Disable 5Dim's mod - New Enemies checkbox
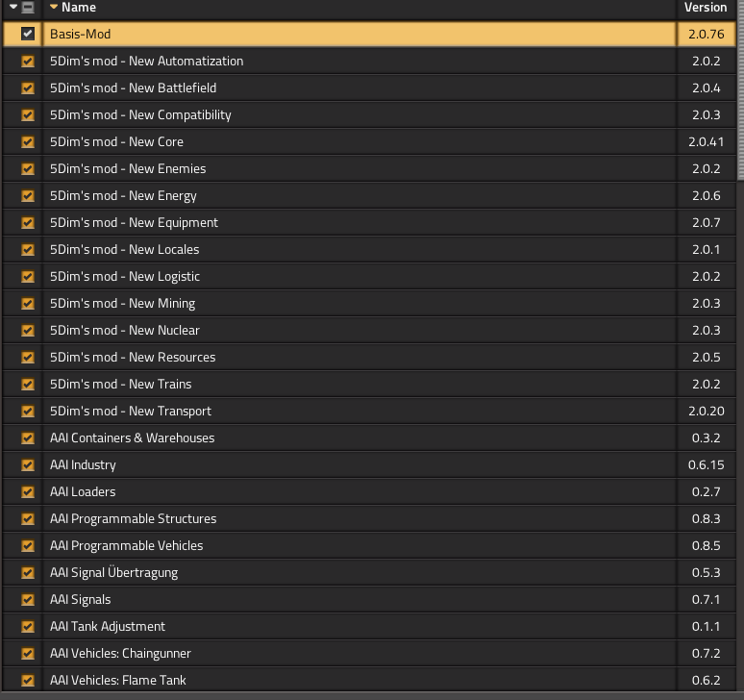 tap(28, 168)
